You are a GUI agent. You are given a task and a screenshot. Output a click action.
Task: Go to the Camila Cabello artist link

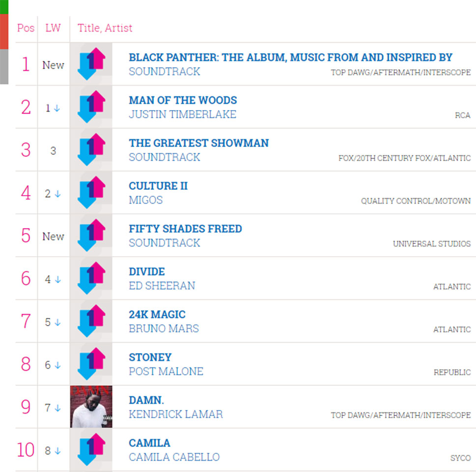coord(174,457)
